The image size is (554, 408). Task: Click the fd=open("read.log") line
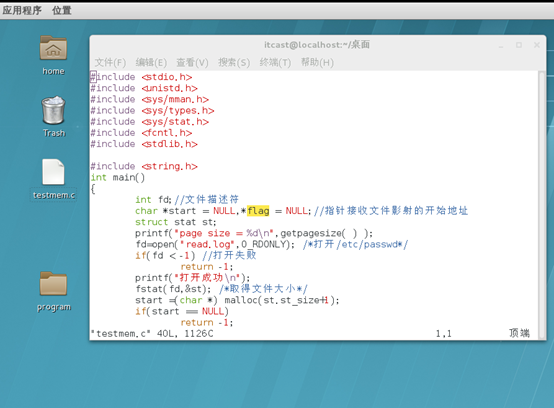pos(272,244)
